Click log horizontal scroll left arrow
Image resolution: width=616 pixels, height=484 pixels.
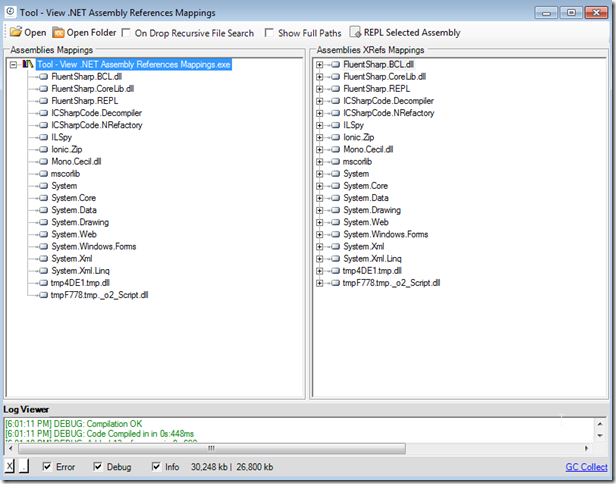coord(11,448)
